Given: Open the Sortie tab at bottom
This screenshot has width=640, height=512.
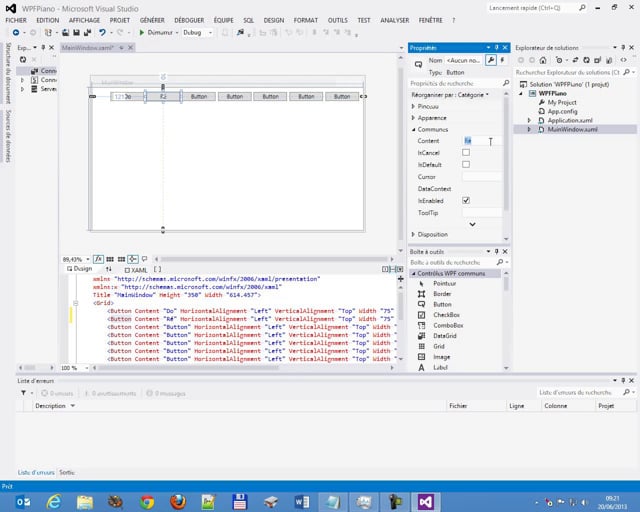Looking at the screenshot, I should coord(67,472).
